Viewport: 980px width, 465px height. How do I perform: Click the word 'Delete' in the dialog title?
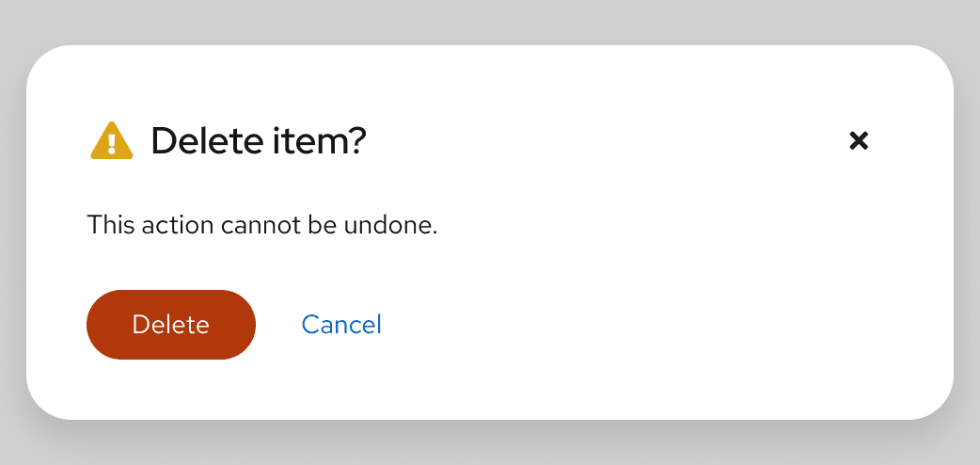[206, 142]
